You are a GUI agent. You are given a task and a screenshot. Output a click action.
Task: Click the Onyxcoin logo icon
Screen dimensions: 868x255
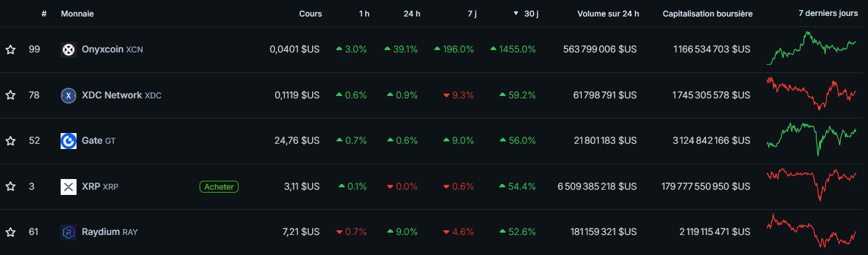68,49
